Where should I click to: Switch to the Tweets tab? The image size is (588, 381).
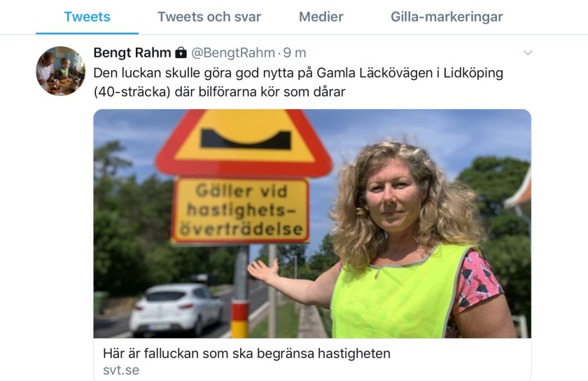87,17
